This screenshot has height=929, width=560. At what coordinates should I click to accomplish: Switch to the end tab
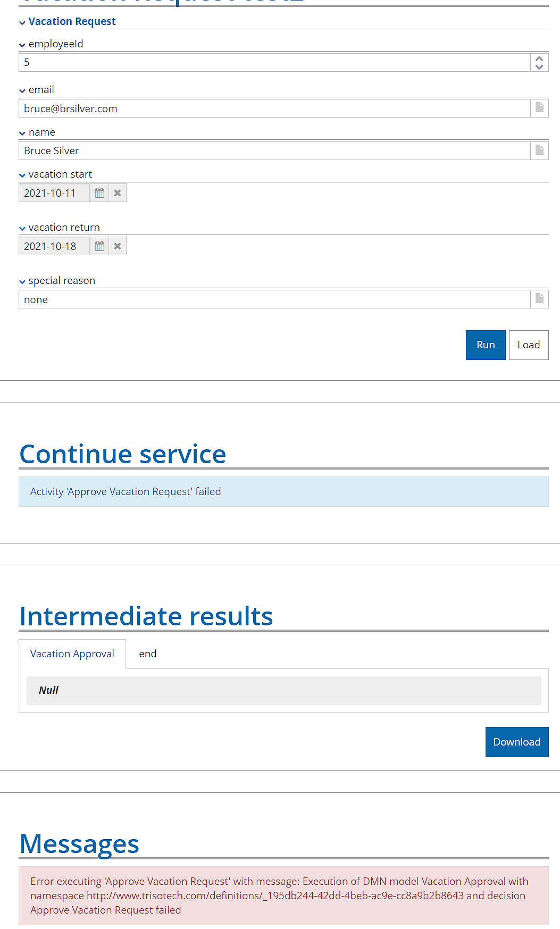point(148,654)
